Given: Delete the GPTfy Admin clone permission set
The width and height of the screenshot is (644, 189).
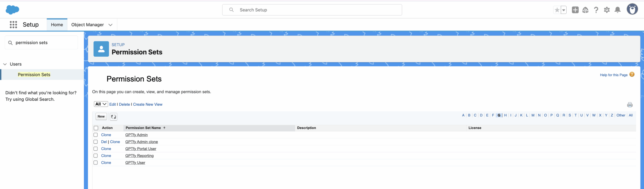Looking at the screenshot, I should pyautogui.click(x=104, y=142).
